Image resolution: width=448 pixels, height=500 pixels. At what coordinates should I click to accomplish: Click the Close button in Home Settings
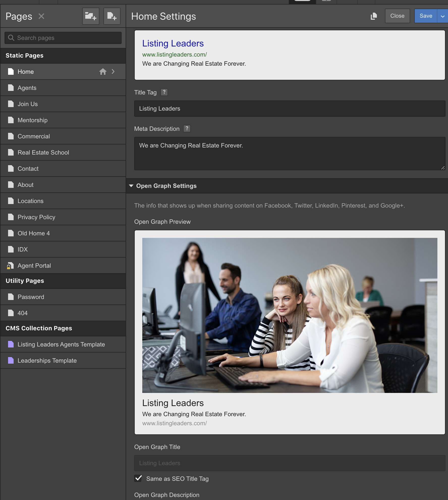point(397,16)
